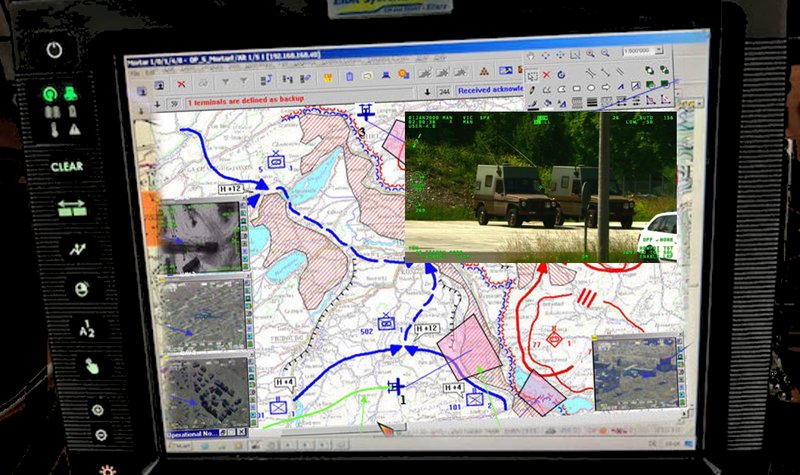The width and height of the screenshot is (800, 475).
Task: Select the blue text A tool
Action: click(x=621, y=86)
